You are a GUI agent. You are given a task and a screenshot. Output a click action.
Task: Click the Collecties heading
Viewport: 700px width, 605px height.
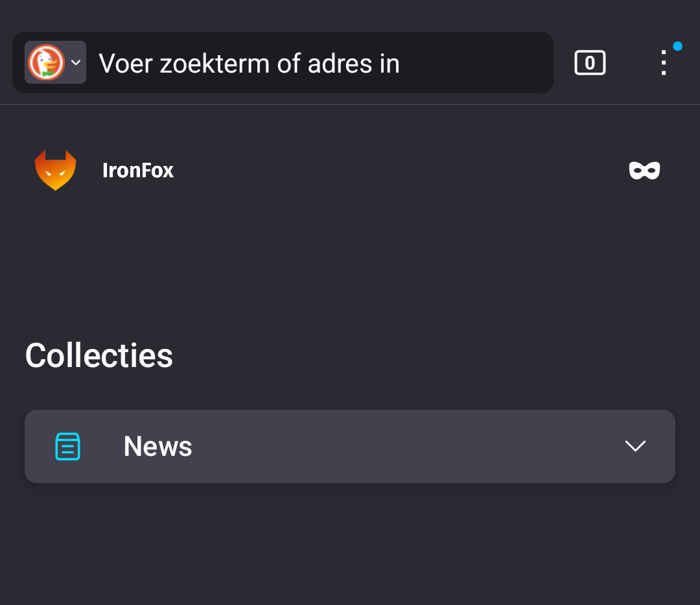[x=99, y=355]
